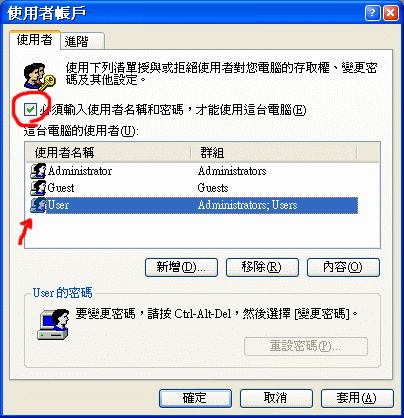
Task: Close the 使用者帳戶 dialog window
Action: [x=391, y=14]
